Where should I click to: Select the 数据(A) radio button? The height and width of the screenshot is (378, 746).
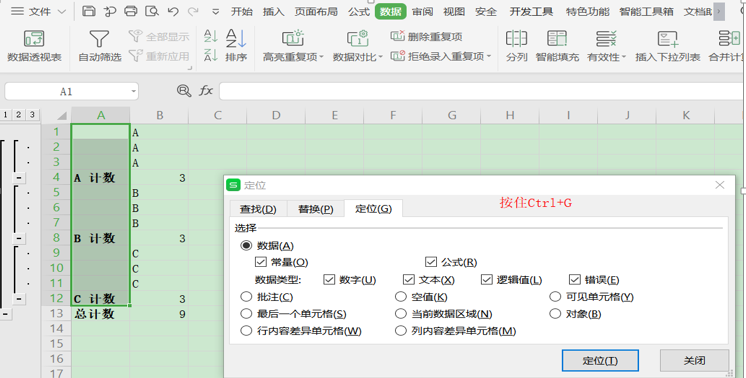[246, 246]
